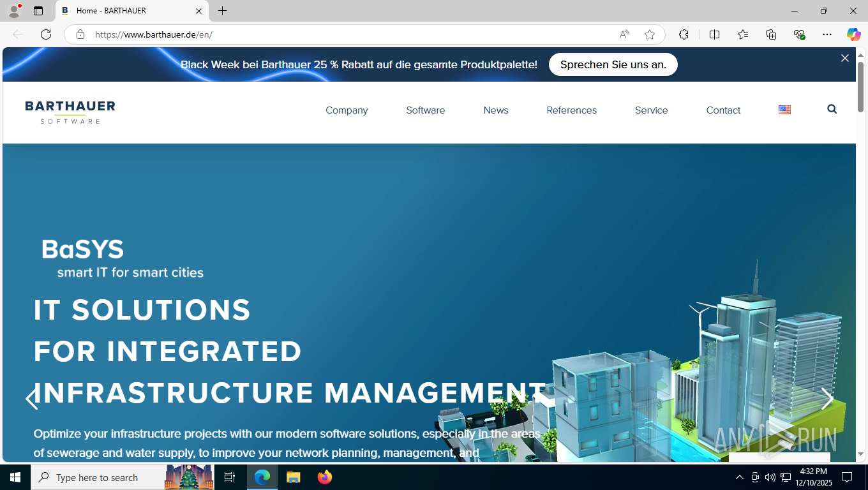Switch language via US flag icon
Viewport: 868px width, 490px height.
(784, 110)
